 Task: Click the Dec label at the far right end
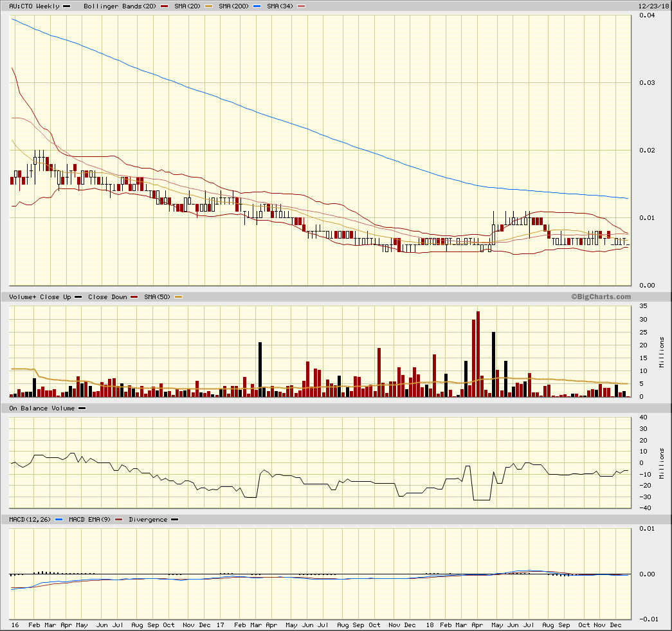pos(615,625)
